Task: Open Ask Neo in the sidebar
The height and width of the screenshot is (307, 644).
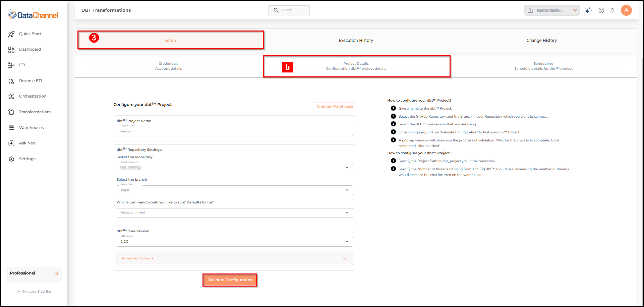Action: click(27, 143)
